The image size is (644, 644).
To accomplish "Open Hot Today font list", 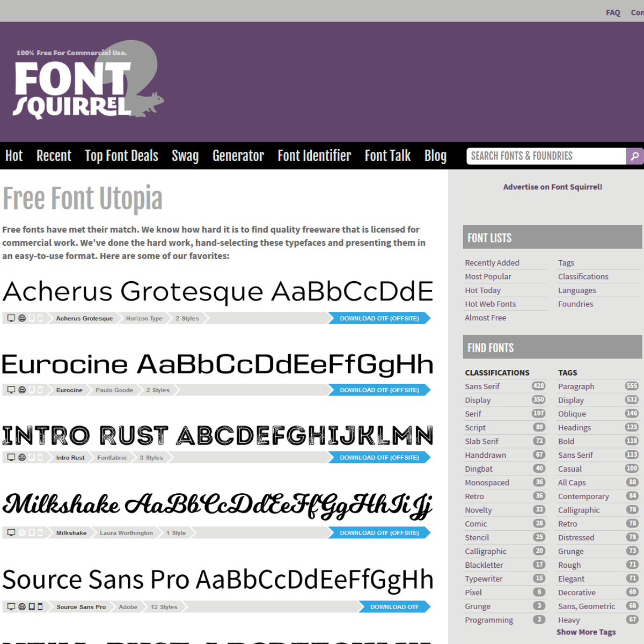I will 482,290.
